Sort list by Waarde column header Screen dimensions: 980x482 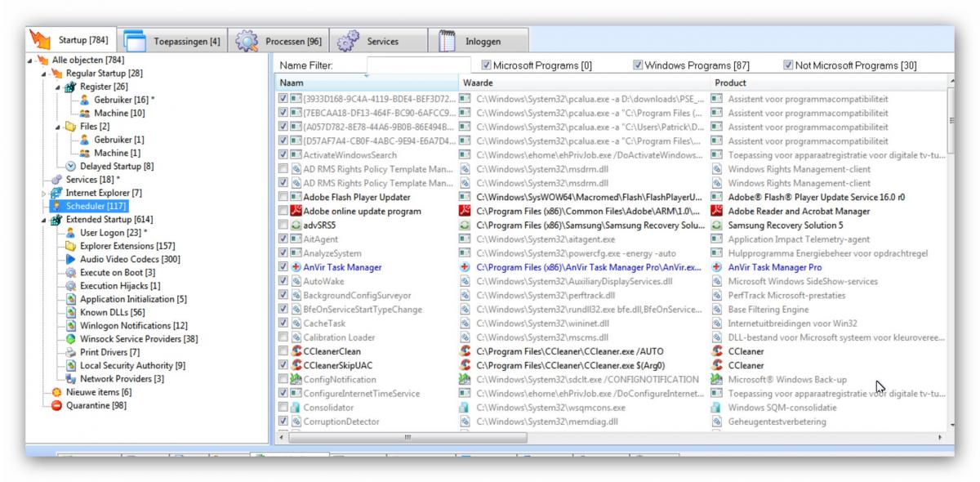click(x=585, y=83)
